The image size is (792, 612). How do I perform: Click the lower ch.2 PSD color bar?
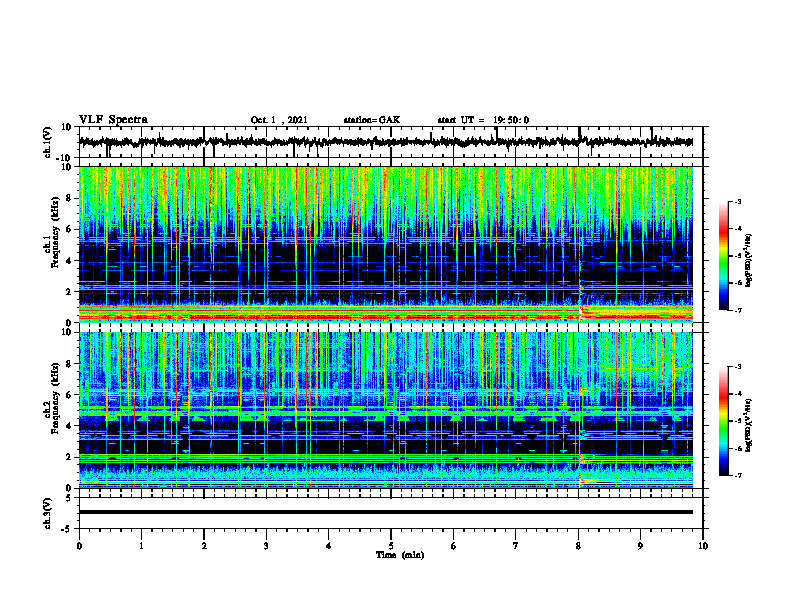coord(723,421)
